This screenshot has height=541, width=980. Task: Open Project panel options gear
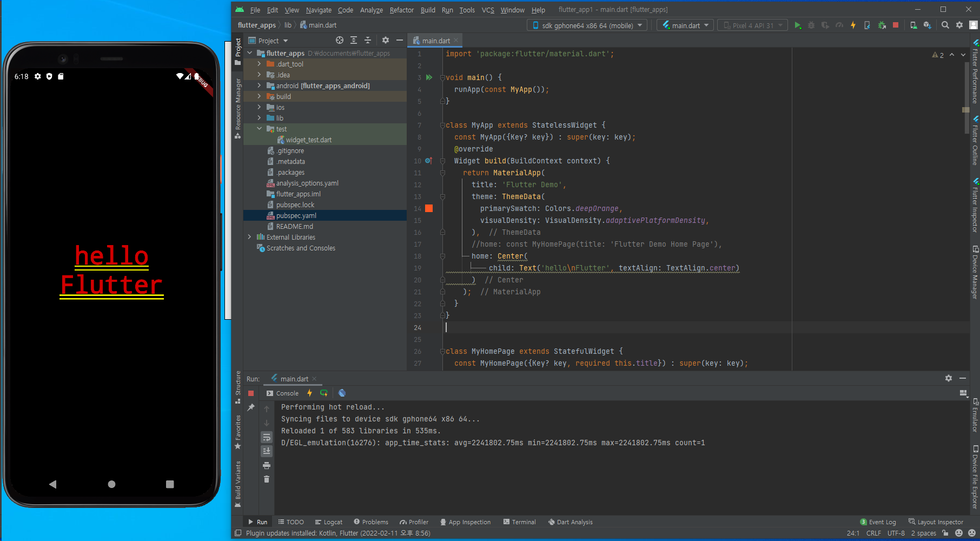tap(386, 41)
